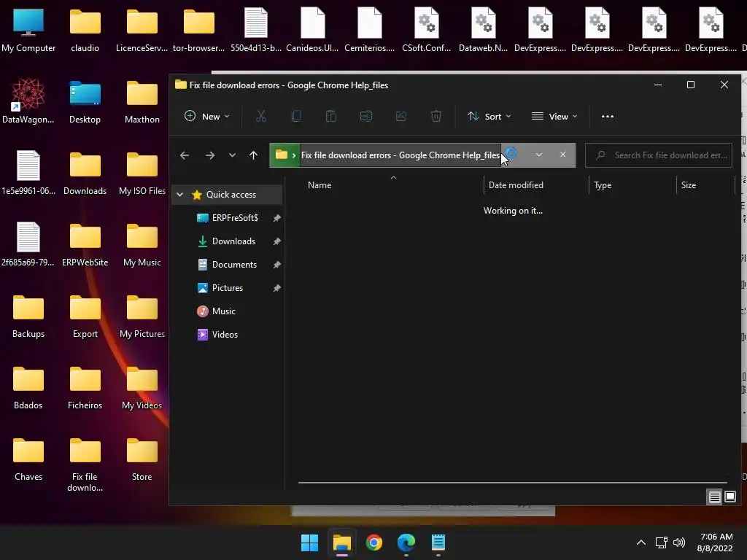The image size is (747, 560).
Task: Go back with the left arrow
Action: 185,155
